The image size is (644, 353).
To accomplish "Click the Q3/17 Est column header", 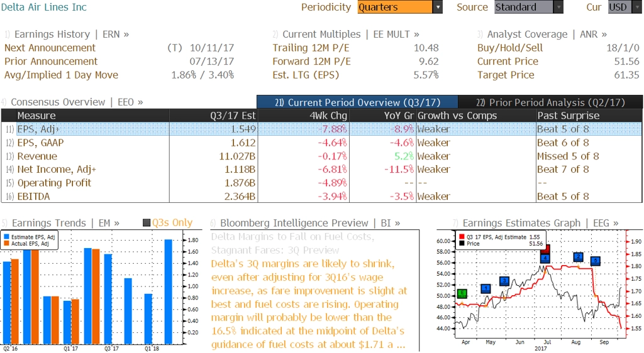I will tap(214, 116).
